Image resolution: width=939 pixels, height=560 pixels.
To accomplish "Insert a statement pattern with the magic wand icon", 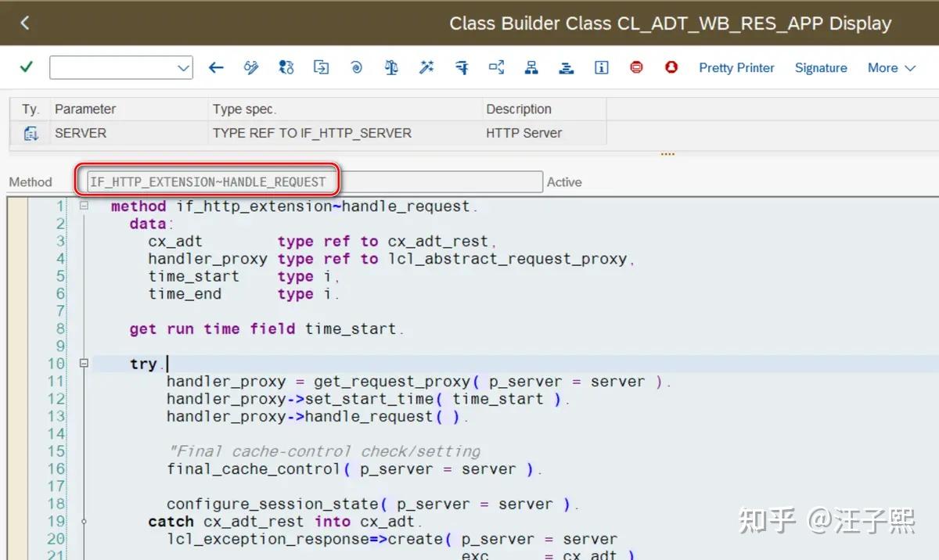I will tap(426, 68).
